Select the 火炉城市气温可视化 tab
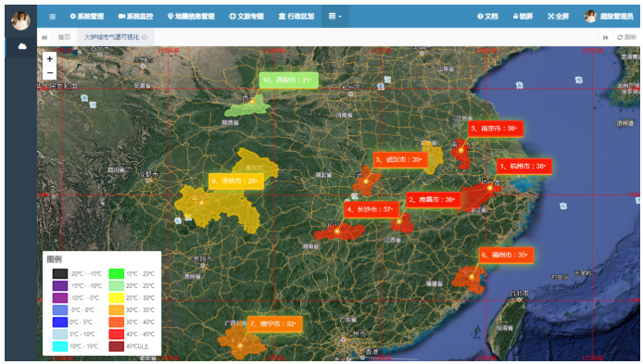Screen dimensions: 643x364 [112, 37]
